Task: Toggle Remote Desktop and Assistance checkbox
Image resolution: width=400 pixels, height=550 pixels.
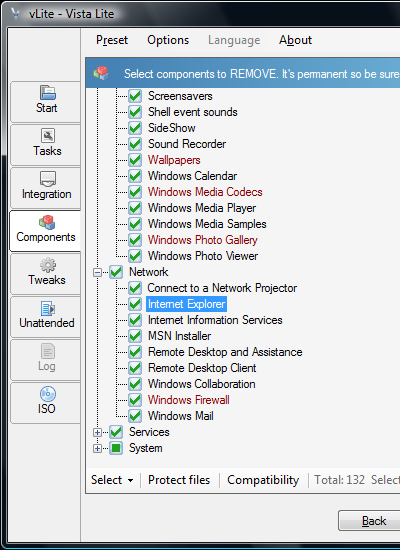Action: point(135,352)
